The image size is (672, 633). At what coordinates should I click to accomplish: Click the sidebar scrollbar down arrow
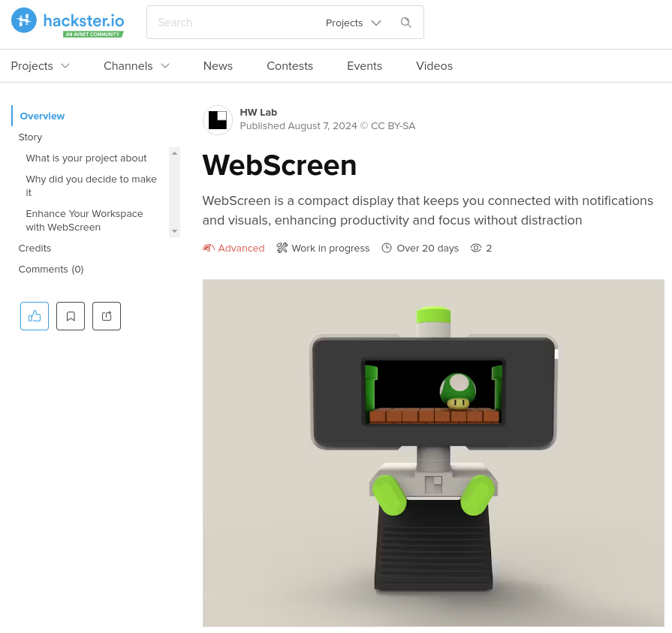point(174,231)
